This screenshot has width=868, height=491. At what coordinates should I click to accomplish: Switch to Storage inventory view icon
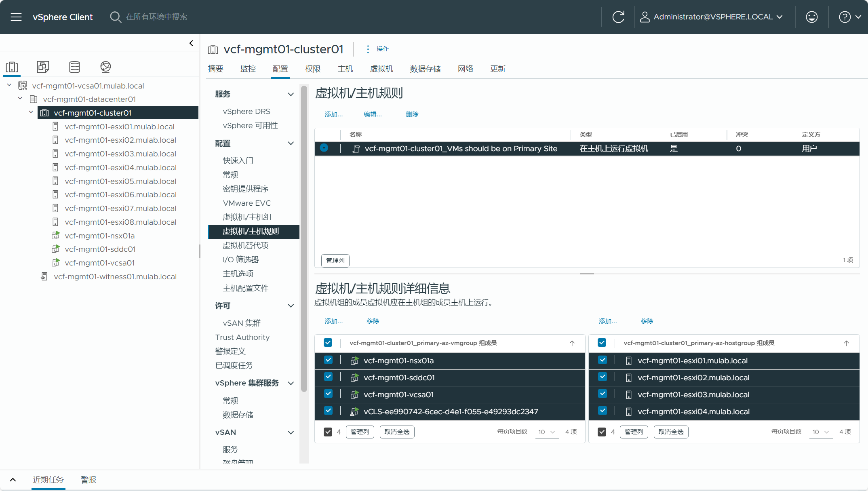[74, 67]
